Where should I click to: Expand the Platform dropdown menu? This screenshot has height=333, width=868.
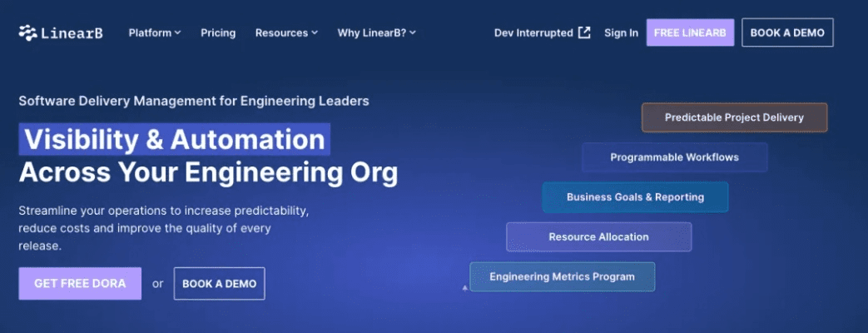click(155, 33)
